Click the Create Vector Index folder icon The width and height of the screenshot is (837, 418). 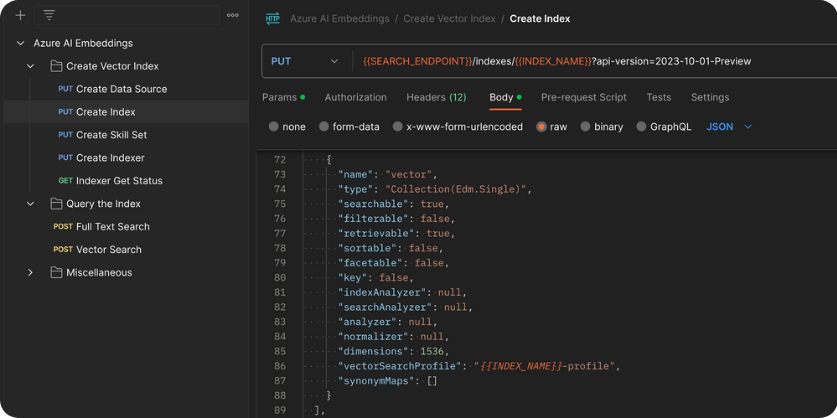[57, 66]
